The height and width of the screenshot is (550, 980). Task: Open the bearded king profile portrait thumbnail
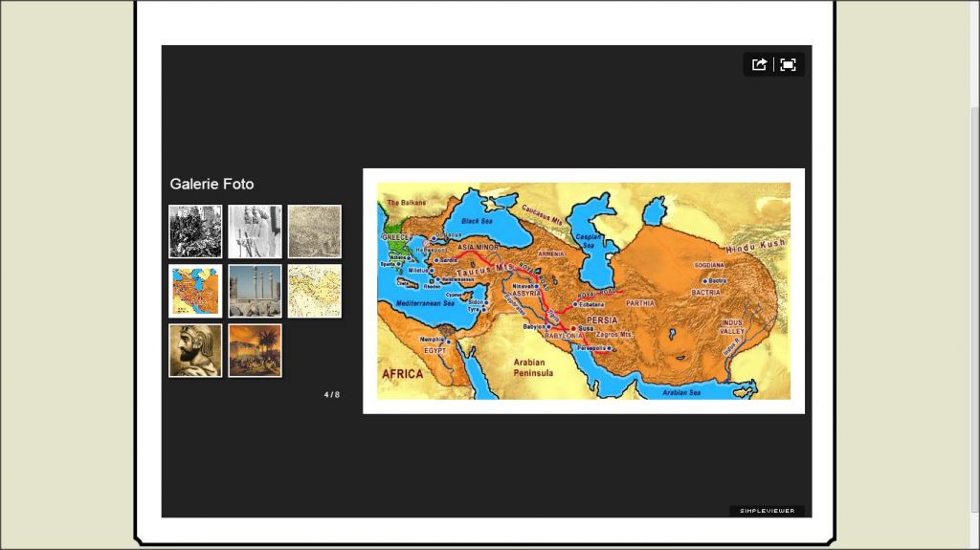(195, 350)
